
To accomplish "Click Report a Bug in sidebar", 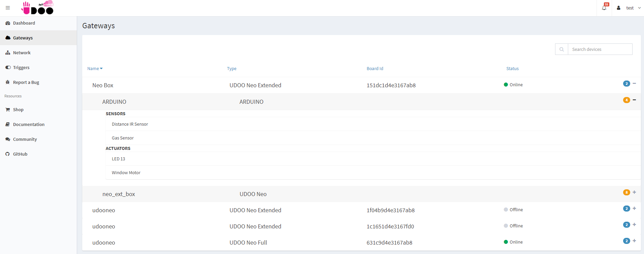I will click(x=38, y=82).
